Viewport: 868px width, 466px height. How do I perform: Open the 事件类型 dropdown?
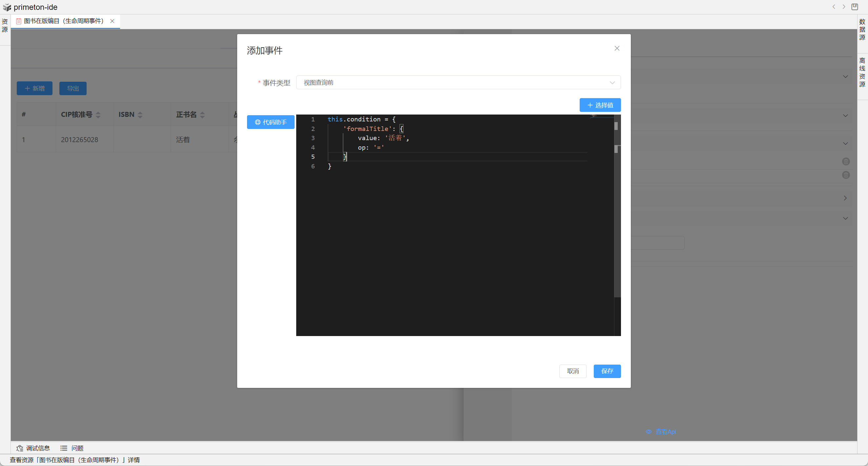coord(458,83)
